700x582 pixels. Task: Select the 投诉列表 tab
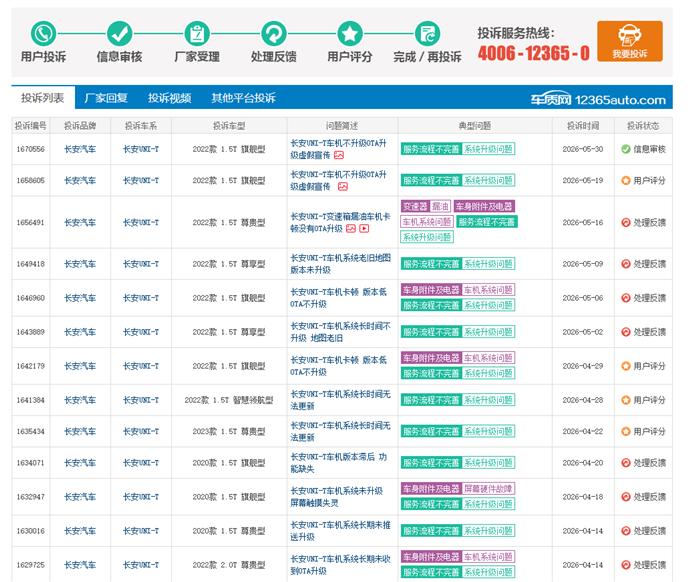point(43,98)
